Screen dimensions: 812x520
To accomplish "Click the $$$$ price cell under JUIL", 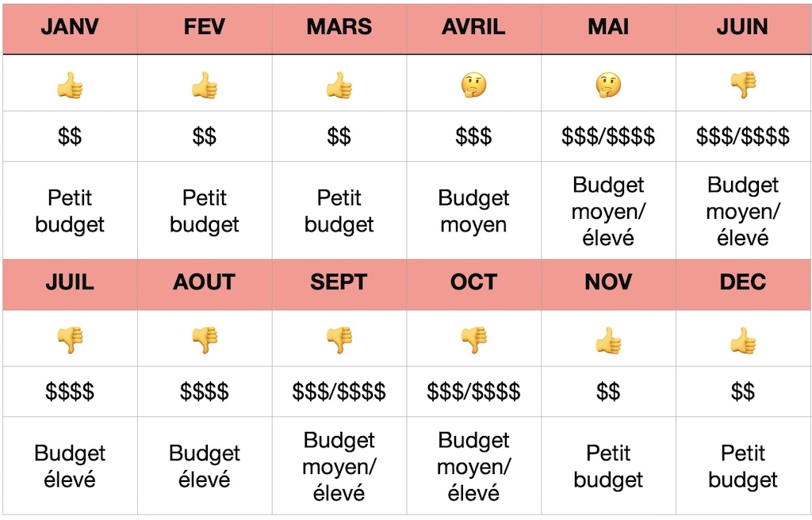I will (x=70, y=392).
